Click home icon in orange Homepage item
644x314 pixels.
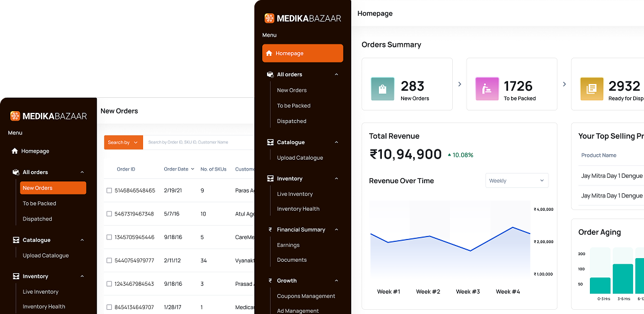[x=269, y=53]
